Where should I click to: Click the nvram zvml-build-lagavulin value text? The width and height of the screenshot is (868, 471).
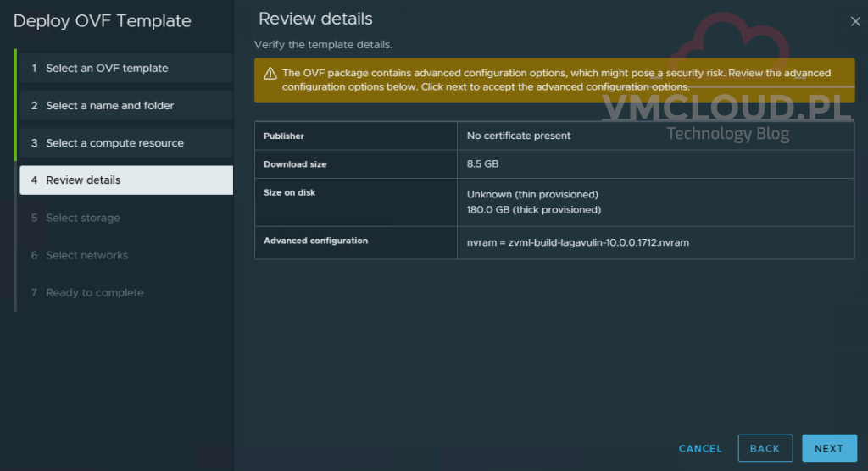(x=577, y=242)
